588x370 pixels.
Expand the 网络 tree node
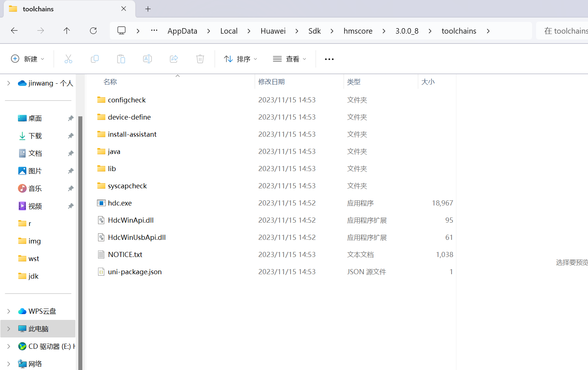pyautogui.click(x=9, y=364)
